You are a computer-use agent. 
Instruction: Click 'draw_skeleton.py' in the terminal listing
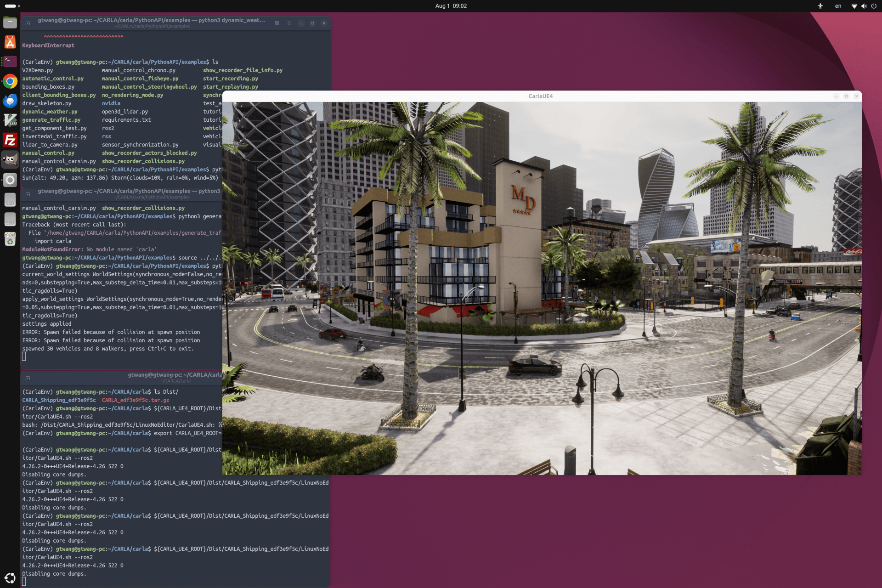(47, 103)
